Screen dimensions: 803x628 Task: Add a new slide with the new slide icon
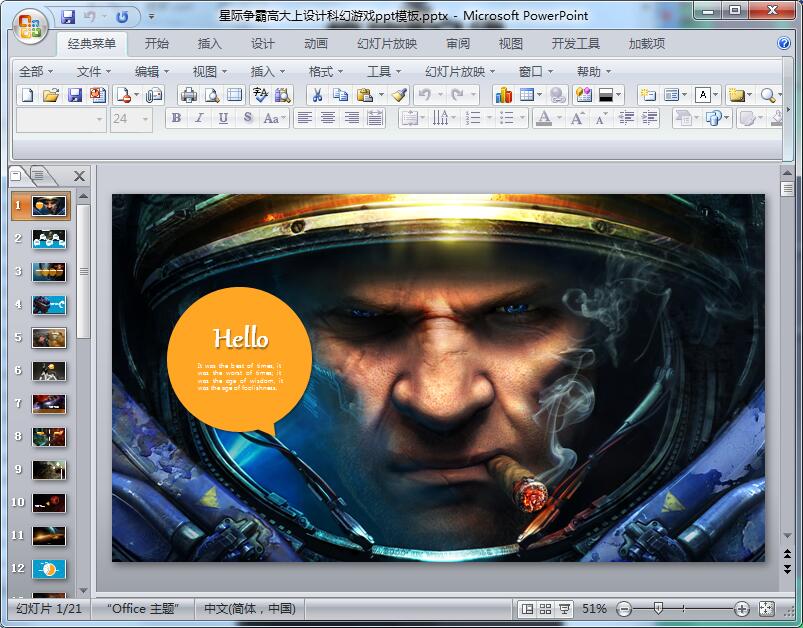(x=648, y=95)
